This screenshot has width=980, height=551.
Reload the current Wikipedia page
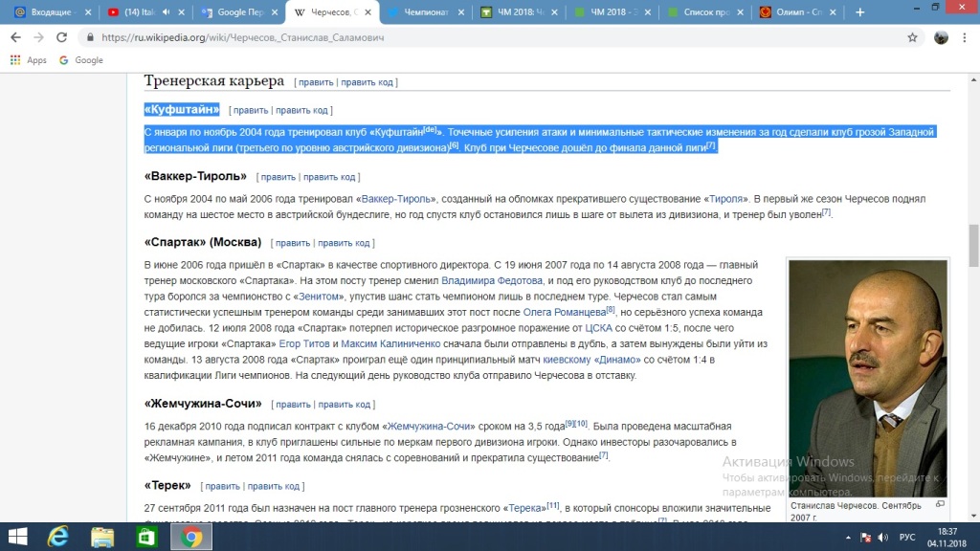(61, 37)
